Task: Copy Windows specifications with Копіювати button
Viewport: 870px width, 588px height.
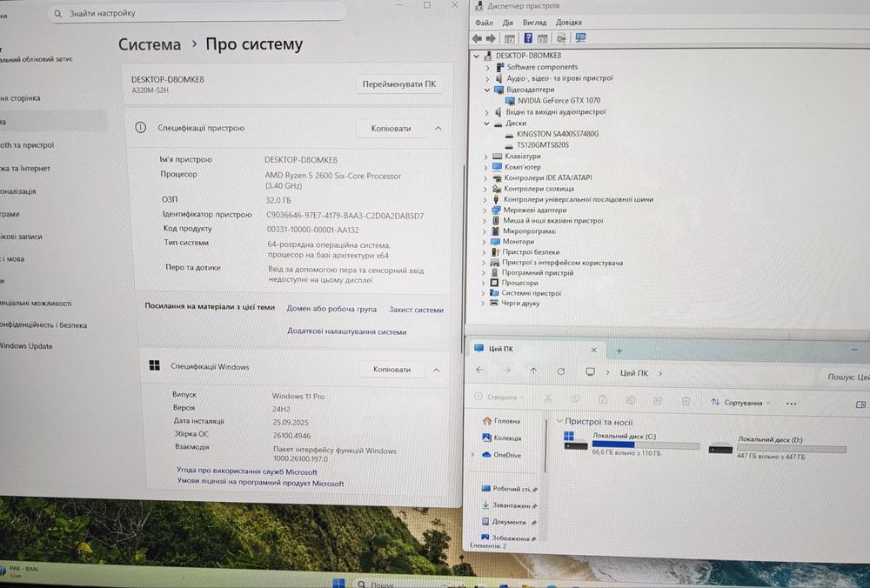Action: [391, 369]
